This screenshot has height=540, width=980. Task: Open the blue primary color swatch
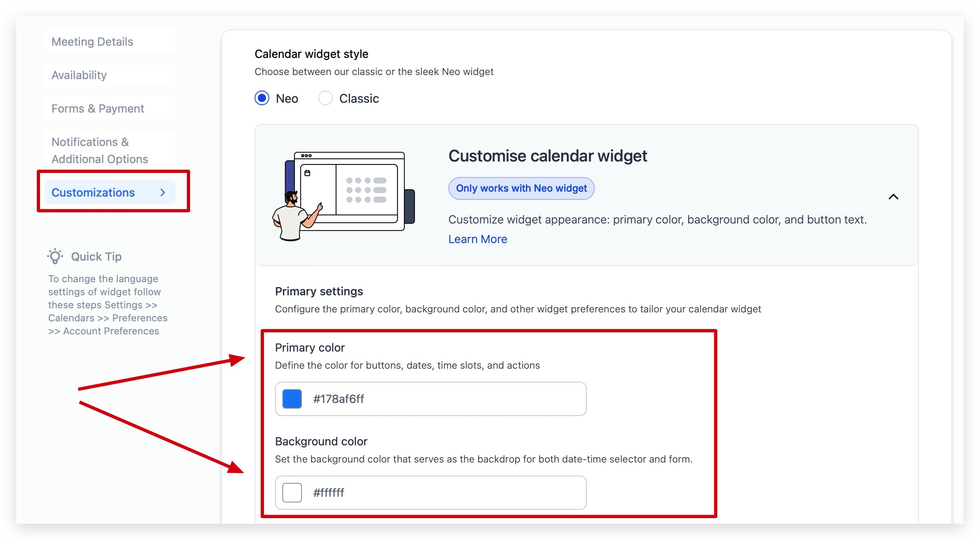pos(292,399)
